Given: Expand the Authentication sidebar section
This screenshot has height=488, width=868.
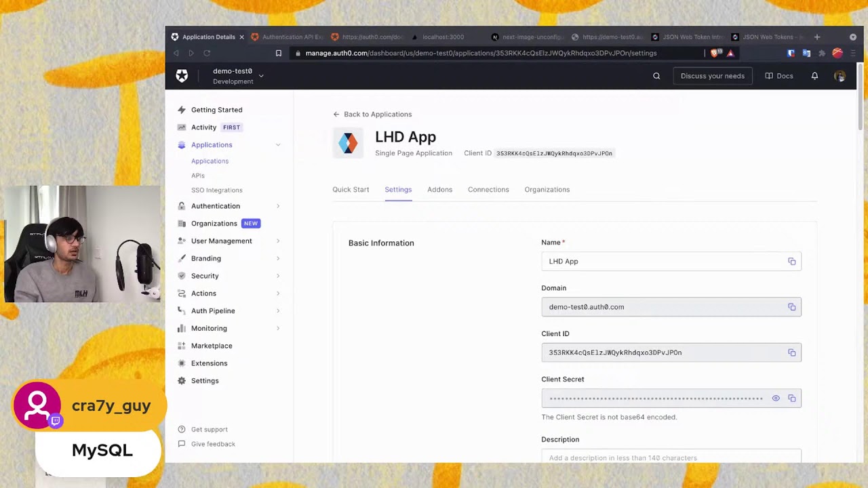Looking at the screenshot, I should point(278,206).
